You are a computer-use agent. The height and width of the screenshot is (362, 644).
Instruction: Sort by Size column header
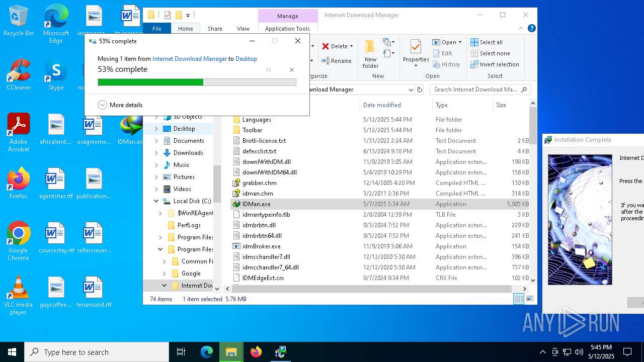511,105
